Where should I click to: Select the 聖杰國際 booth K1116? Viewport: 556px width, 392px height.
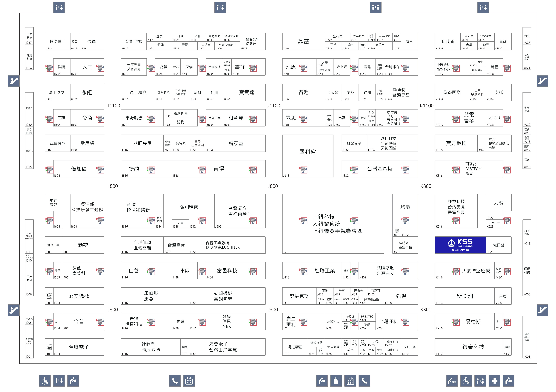(x=452, y=92)
